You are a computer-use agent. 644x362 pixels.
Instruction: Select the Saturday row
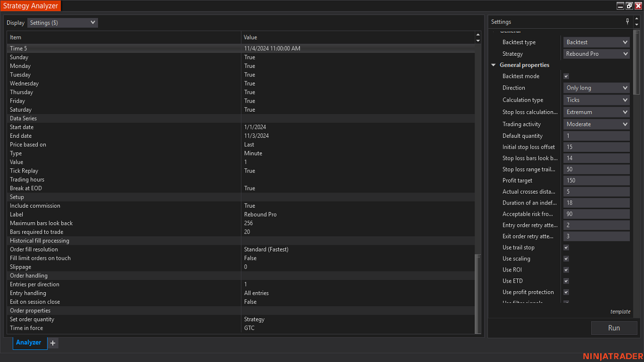pyautogui.click(x=241, y=110)
